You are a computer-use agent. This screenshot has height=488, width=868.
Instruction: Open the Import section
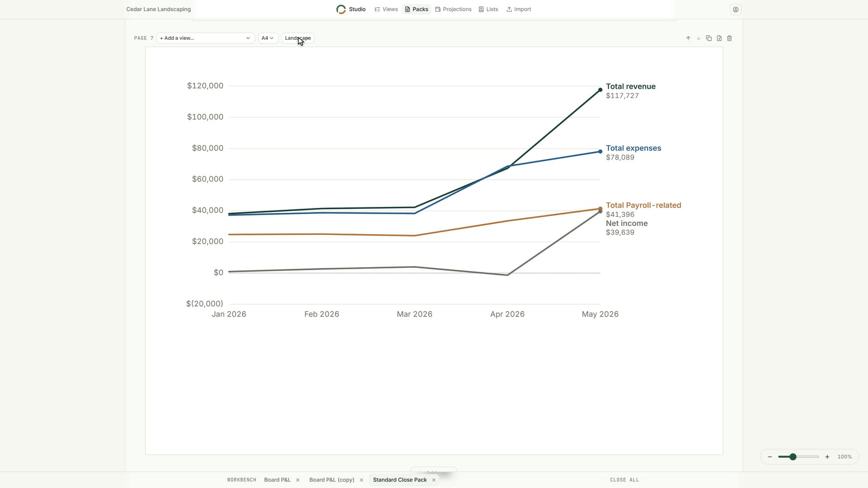point(519,9)
